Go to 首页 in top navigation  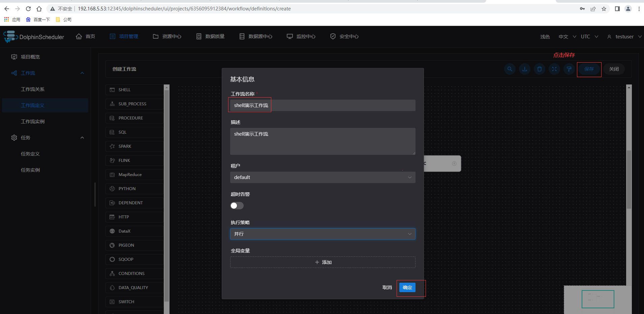click(85, 36)
